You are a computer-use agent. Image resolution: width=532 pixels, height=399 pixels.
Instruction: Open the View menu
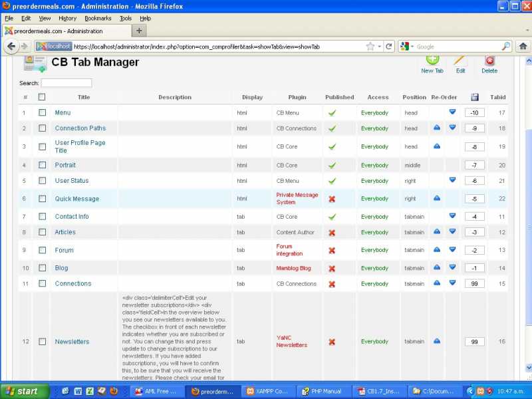click(x=45, y=19)
